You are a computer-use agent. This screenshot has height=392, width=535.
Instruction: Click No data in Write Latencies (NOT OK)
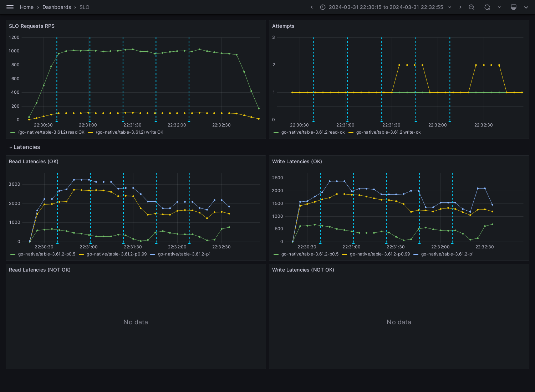pos(399,322)
